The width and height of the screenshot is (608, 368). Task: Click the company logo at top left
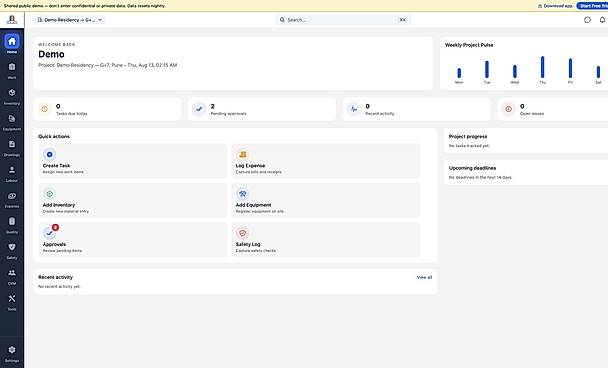(x=12, y=19)
